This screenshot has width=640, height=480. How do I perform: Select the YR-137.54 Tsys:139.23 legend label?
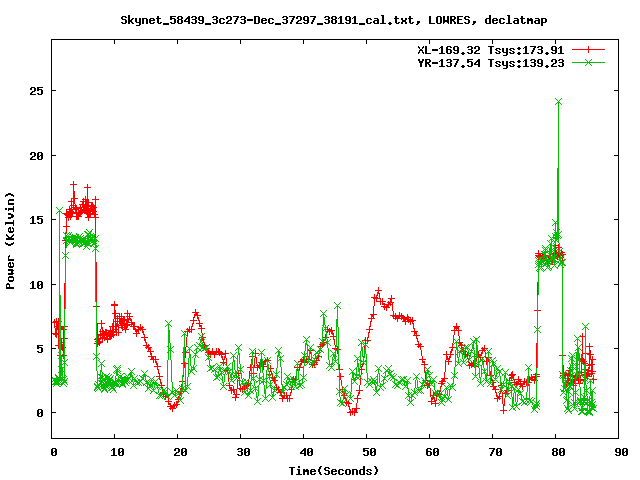coord(490,63)
